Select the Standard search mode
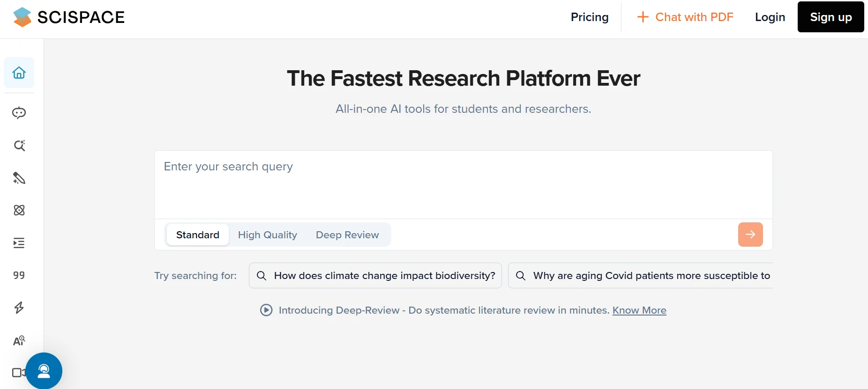 (197, 235)
